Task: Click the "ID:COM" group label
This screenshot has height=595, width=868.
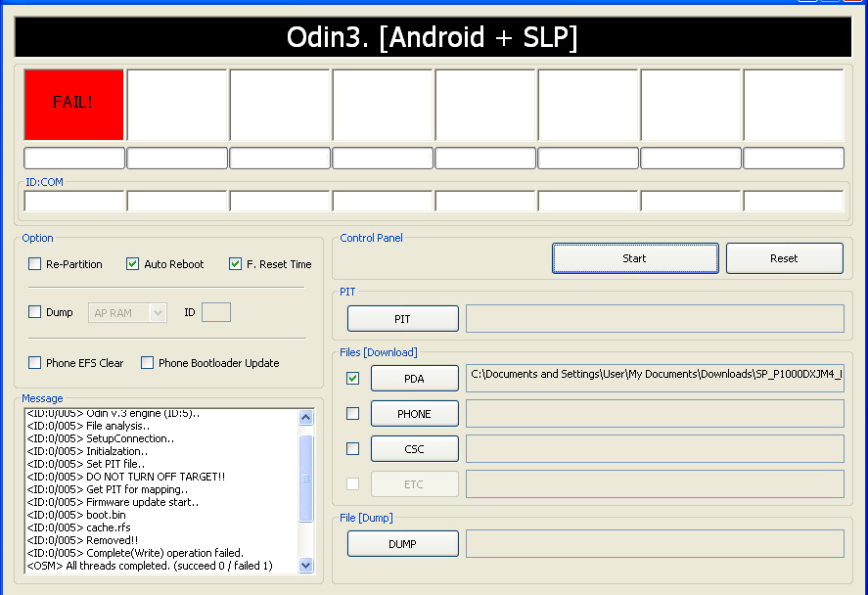Action: tap(44, 182)
